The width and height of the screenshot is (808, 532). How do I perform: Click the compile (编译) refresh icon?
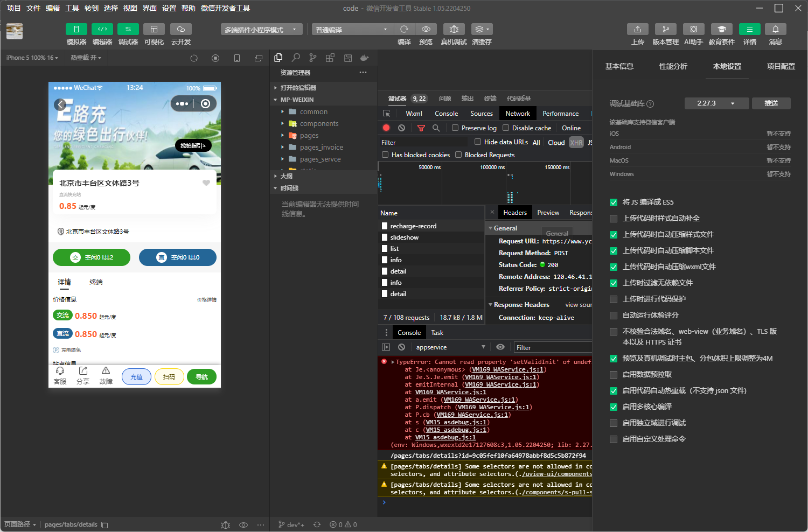(x=404, y=29)
